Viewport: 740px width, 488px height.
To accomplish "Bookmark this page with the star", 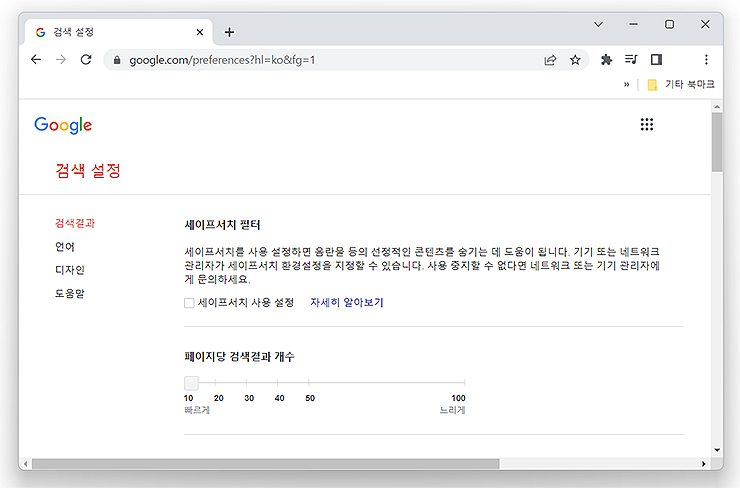I will pos(575,60).
